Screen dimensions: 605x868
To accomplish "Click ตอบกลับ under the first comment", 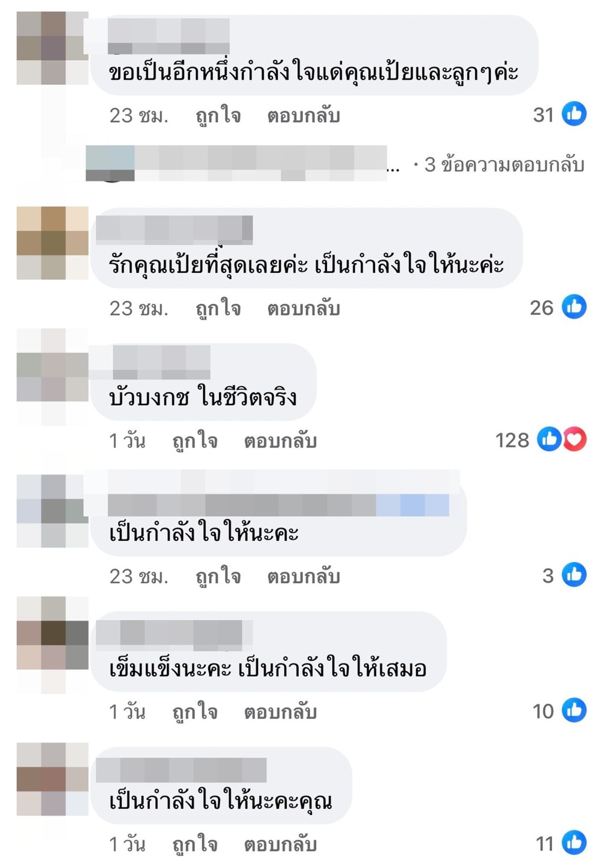I will pyautogui.click(x=303, y=116).
